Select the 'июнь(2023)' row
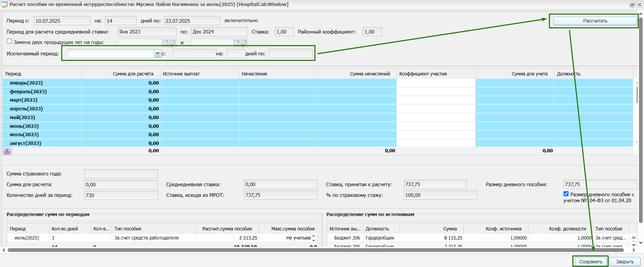This screenshot has height=267, width=644. pyautogui.click(x=318, y=126)
